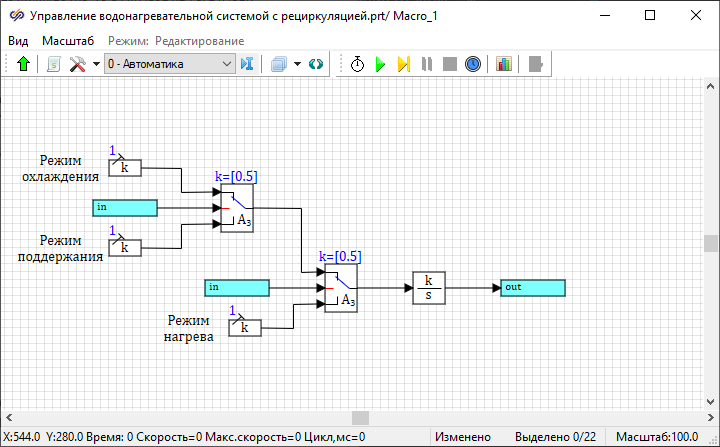
Task: Click the stopwatch simulation settings icon
Action: (x=358, y=64)
